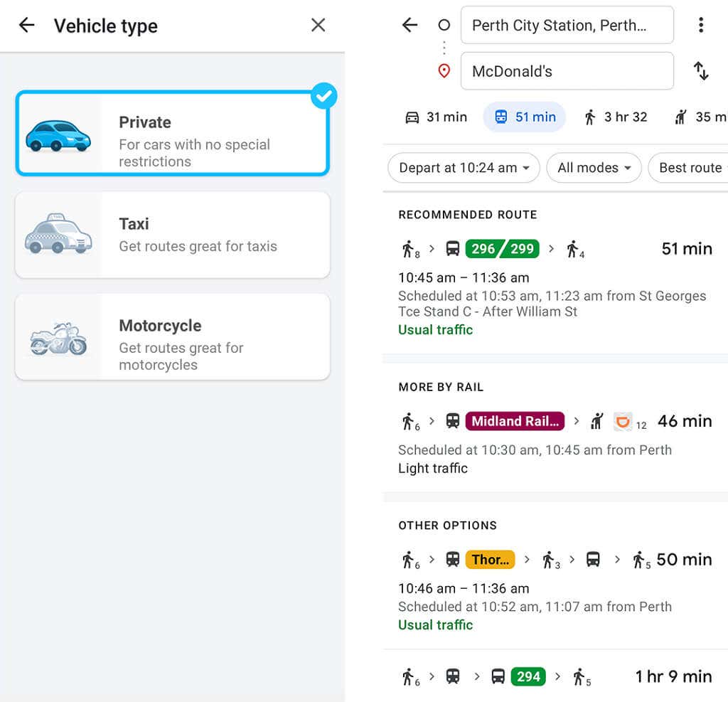The height and width of the screenshot is (702, 728).
Task: Switch to driving tab showing 31 min
Action: (x=436, y=117)
